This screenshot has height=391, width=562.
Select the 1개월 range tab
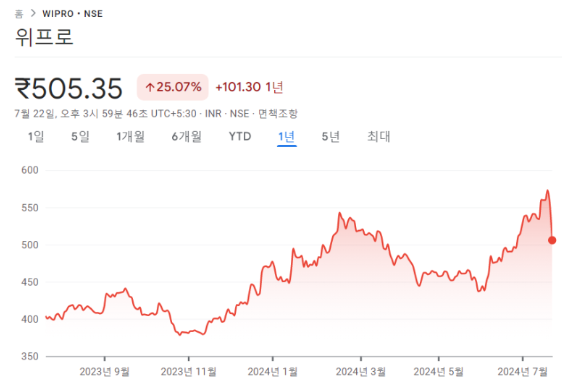tap(130, 136)
